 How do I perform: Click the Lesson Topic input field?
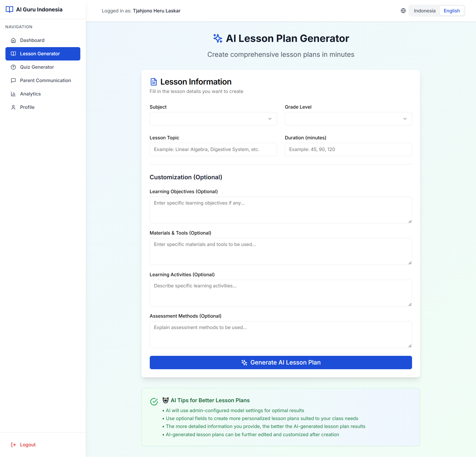pyautogui.click(x=213, y=149)
